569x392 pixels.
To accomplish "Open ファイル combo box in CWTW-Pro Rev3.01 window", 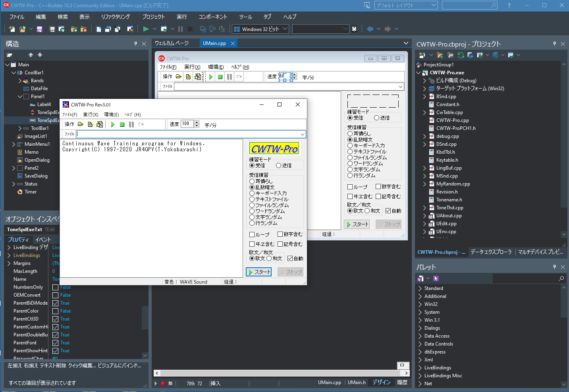I will click(303, 134).
